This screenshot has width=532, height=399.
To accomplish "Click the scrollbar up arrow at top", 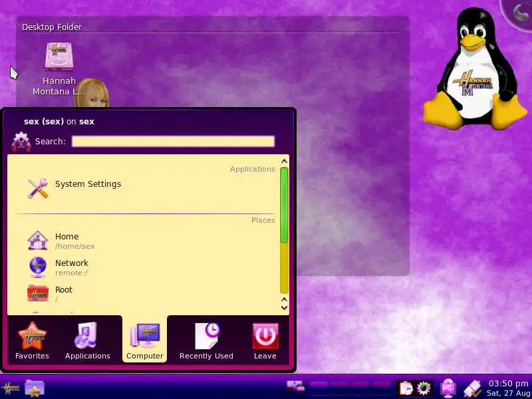I will coord(285,162).
